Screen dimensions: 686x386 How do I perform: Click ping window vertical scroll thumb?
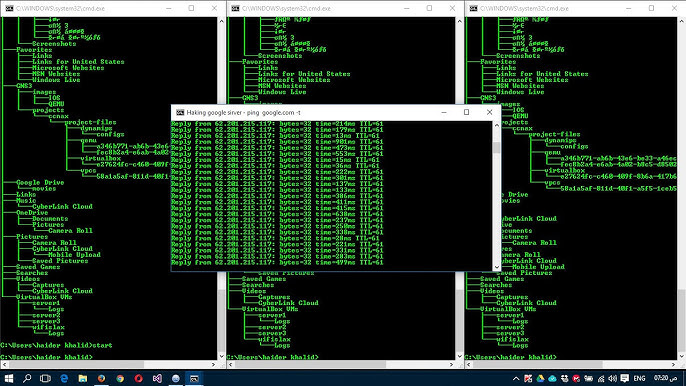tap(497, 147)
